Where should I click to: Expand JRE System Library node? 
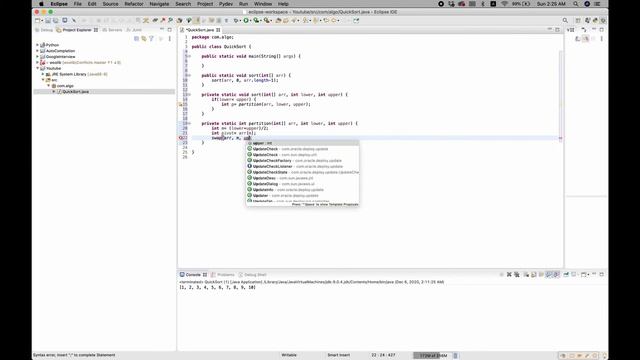43,74
